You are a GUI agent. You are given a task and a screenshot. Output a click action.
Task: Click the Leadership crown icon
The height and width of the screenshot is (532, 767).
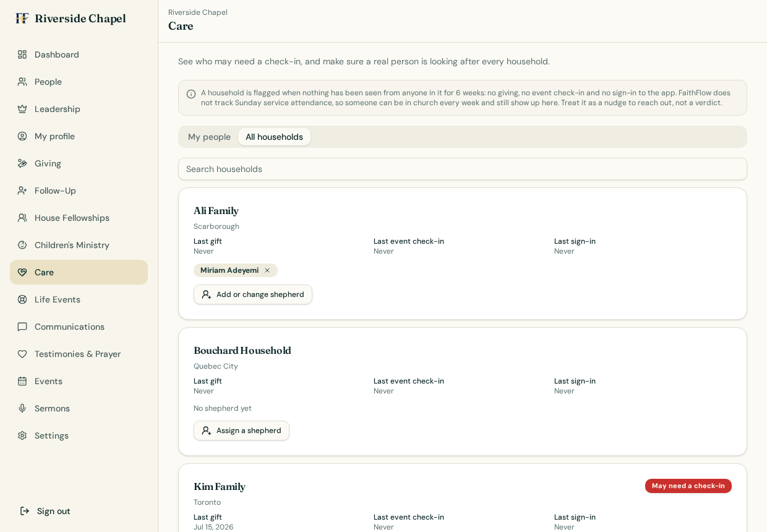[22, 109]
